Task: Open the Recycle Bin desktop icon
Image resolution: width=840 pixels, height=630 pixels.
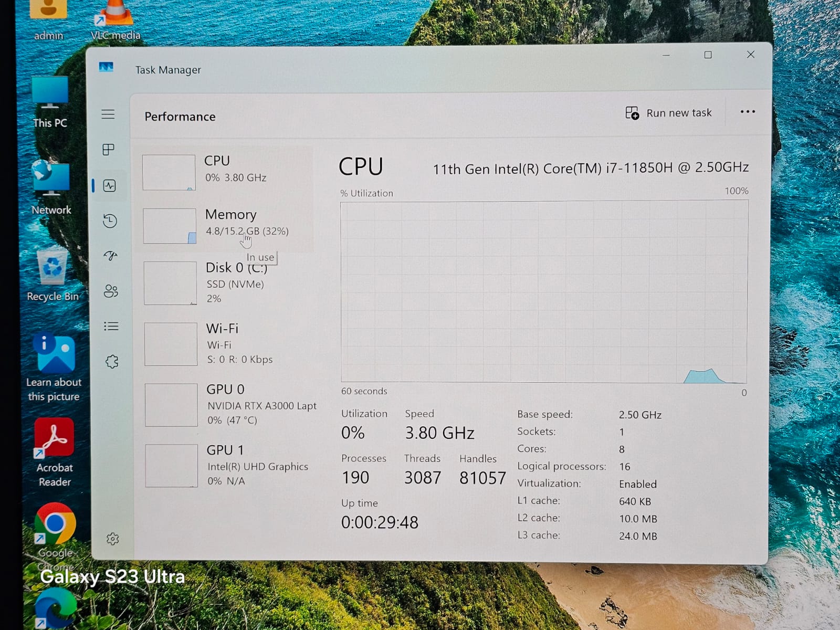Action: (52, 276)
